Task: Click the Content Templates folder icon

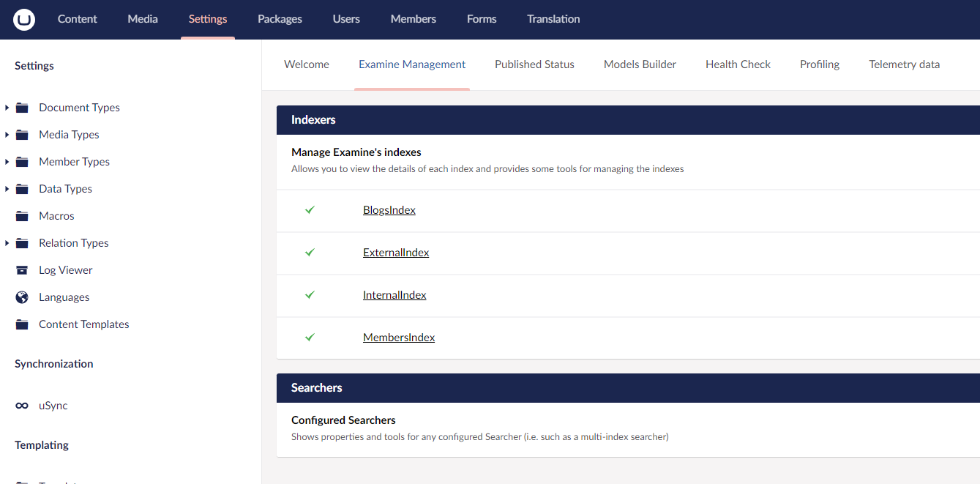Action: coord(23,324)
